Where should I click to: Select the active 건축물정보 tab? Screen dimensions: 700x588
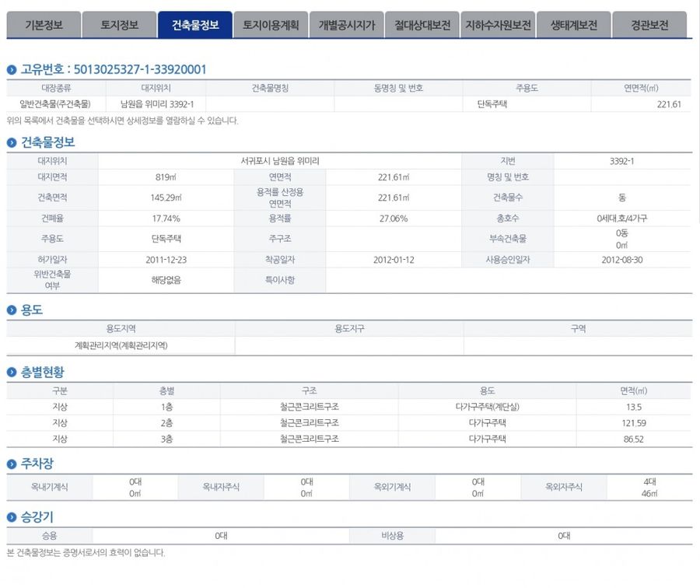click(x=194, y=25)
